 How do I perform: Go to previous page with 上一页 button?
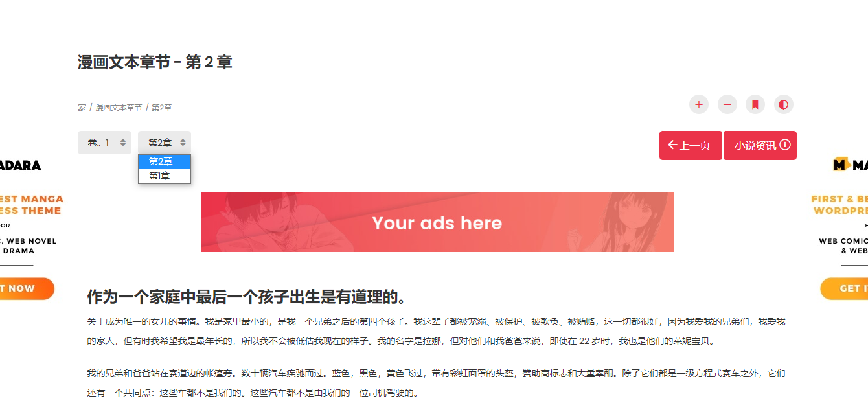[x=691, y=145]
